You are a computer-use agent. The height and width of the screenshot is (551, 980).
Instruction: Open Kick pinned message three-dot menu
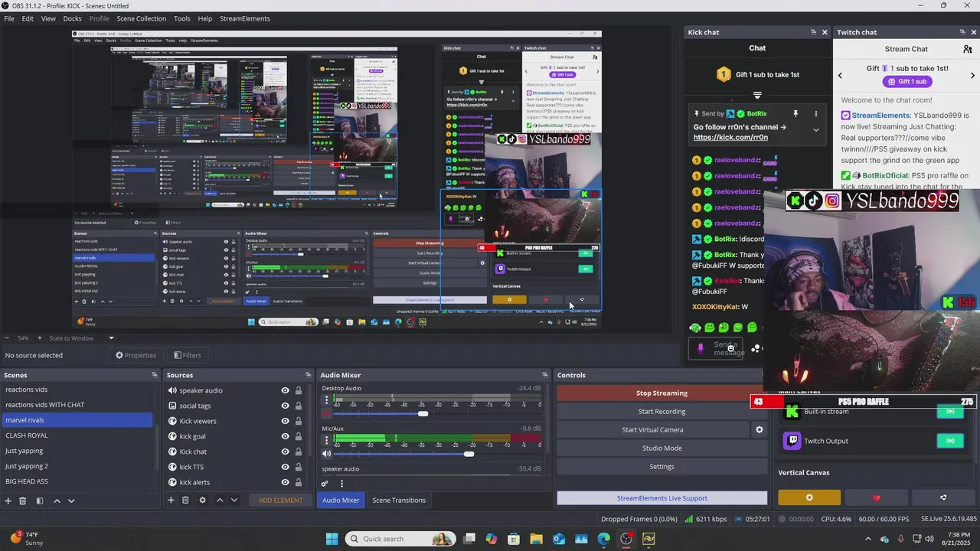pos(815,113)
